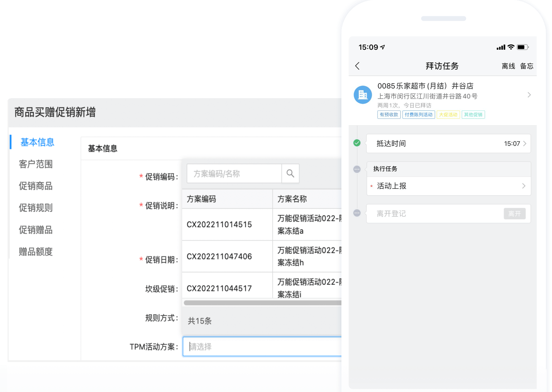
Task: Click the 坎级促销 field label
Action: click(161, 289)
